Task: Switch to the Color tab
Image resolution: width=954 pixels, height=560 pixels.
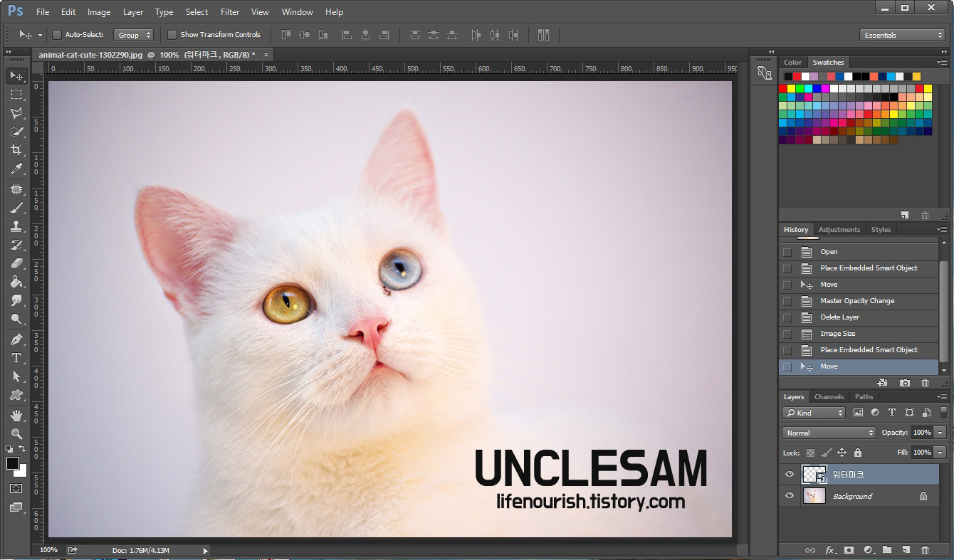Action: point(792,63)
